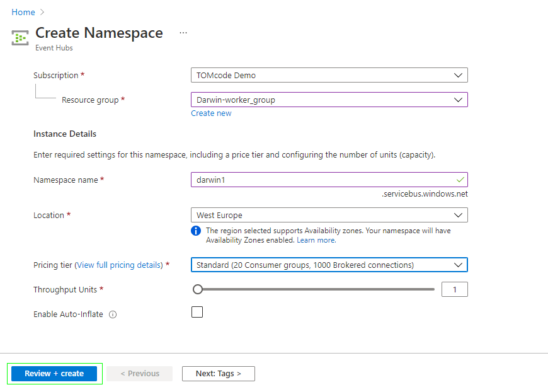Enable the Auto-Inflate checkbox
This screenshot has width=548, height=392.
click(x=197, y=312)
